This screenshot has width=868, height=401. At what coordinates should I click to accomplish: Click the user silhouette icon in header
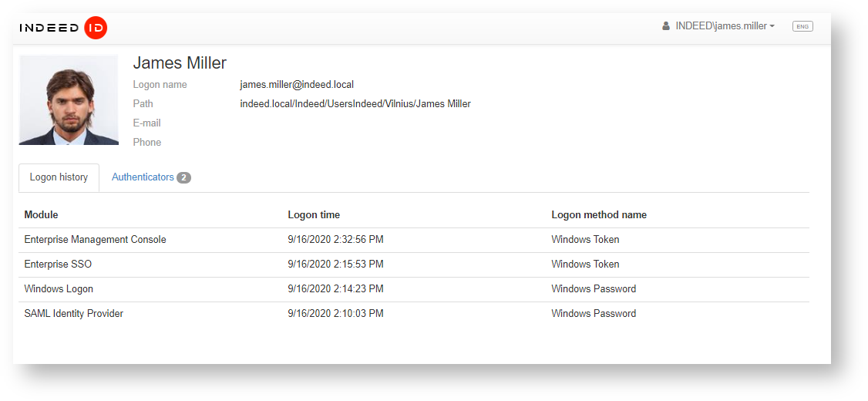(666, 26)
